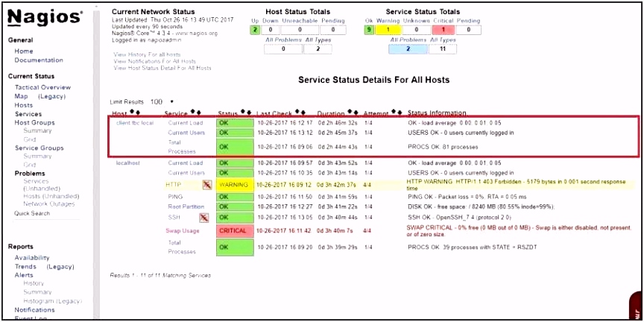Click host Down count box
Viewport: 644px width, 322px height.
271,30
